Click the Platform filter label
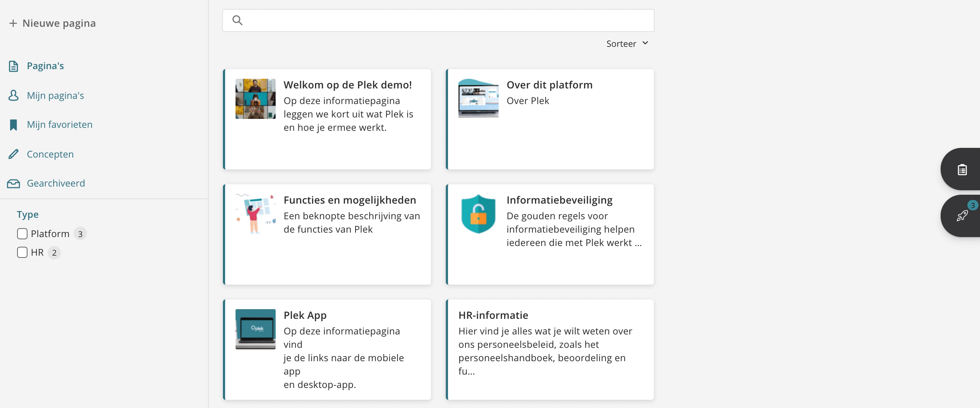The width and height of the screenshot is (980, 408). pyautogui.click(x=50, y=234)
